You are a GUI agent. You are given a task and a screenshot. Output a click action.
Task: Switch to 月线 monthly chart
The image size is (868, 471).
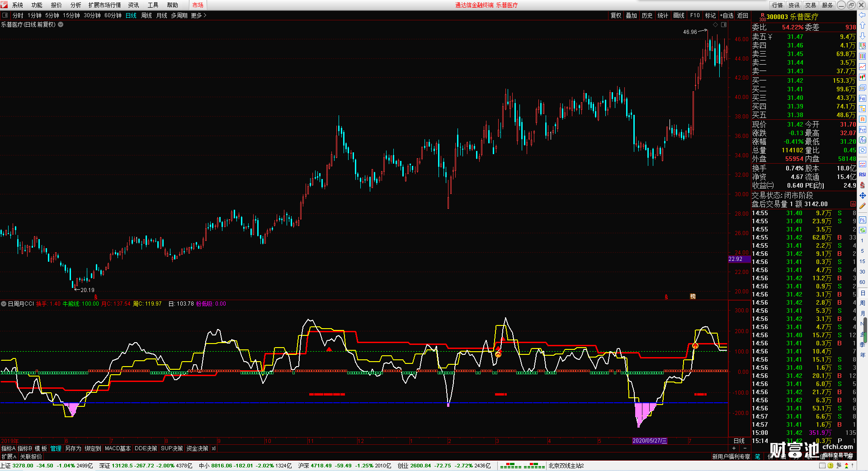tap(162, 15)
